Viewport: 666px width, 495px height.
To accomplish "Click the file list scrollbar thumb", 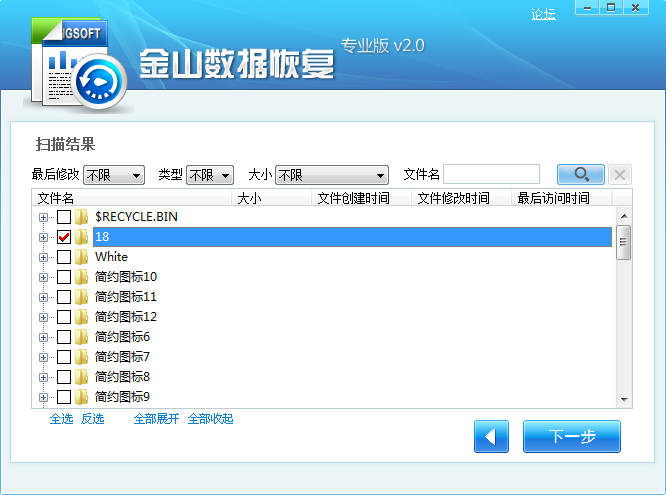I will (x=624, y=242).
